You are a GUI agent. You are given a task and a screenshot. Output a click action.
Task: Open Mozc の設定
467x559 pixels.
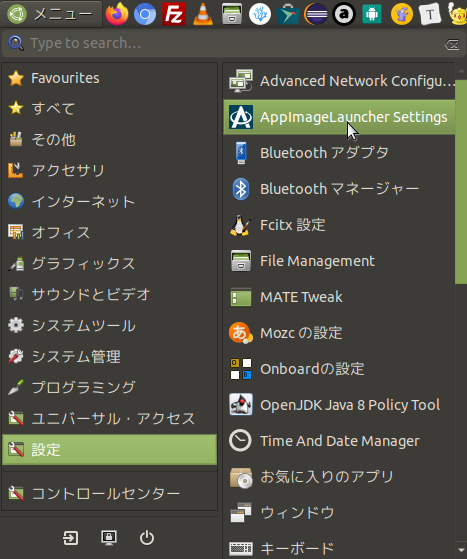click(339, 333)
